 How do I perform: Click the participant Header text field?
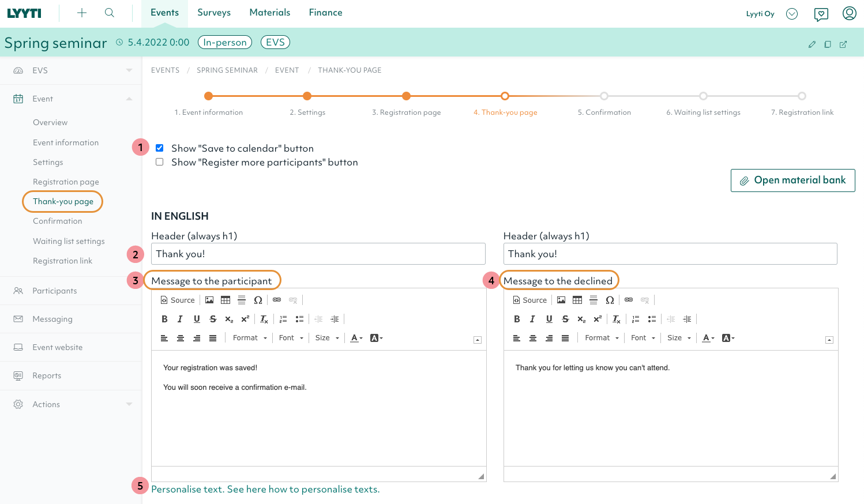318,254
